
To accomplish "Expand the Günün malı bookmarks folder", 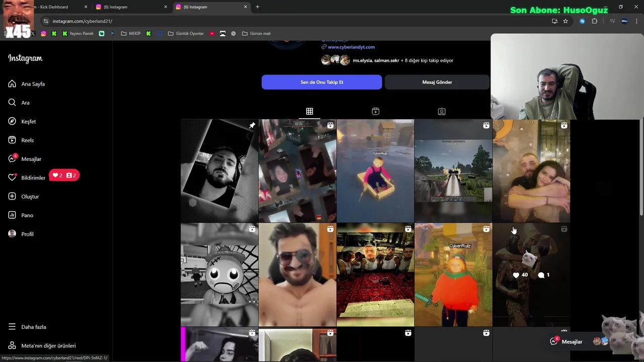I will coord(256,34).
